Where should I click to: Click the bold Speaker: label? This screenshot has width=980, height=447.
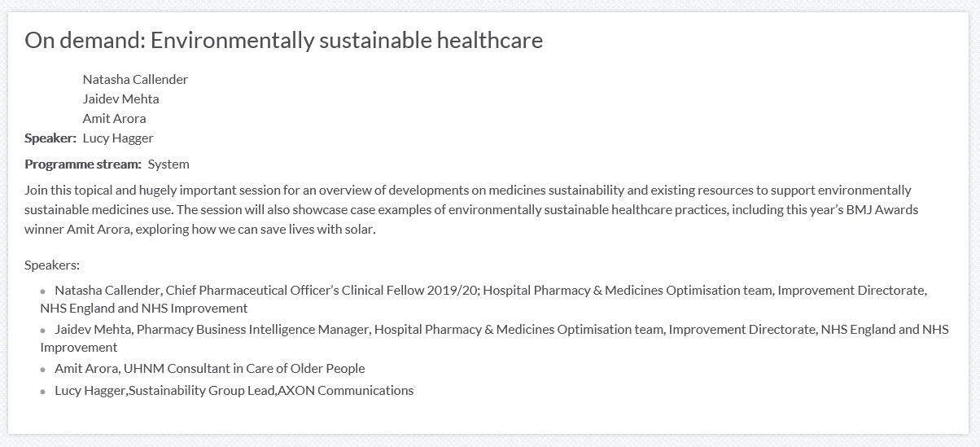coord(50,138)
